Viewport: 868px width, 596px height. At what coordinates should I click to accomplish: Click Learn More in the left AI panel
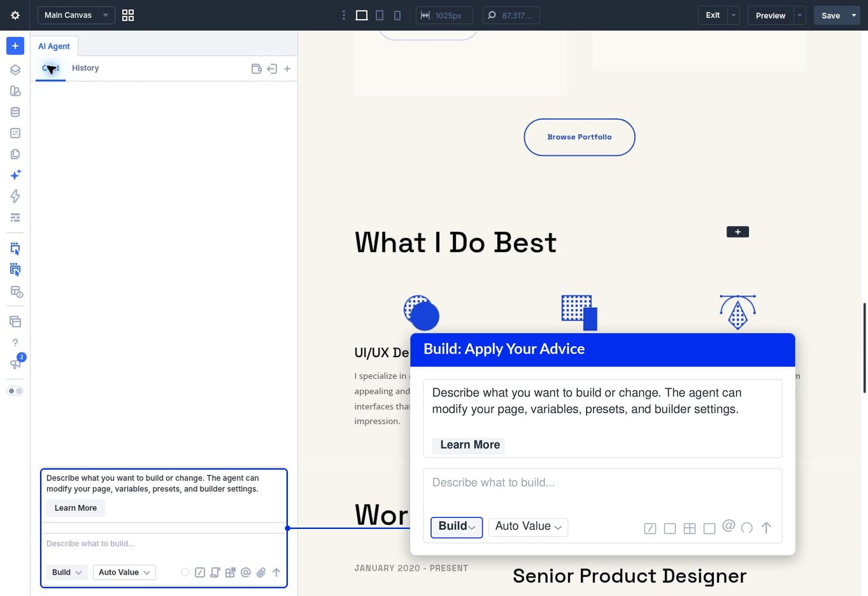tap(76, 508)
